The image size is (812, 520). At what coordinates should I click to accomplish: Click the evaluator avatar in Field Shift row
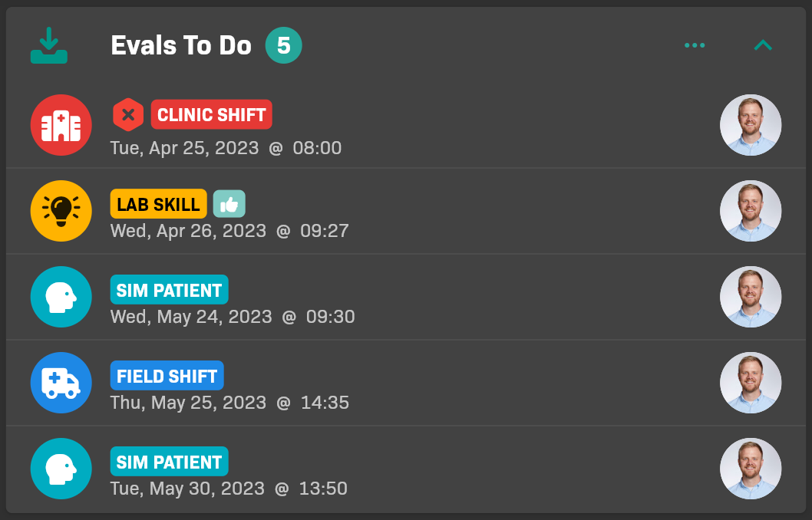tap(751, 383)
